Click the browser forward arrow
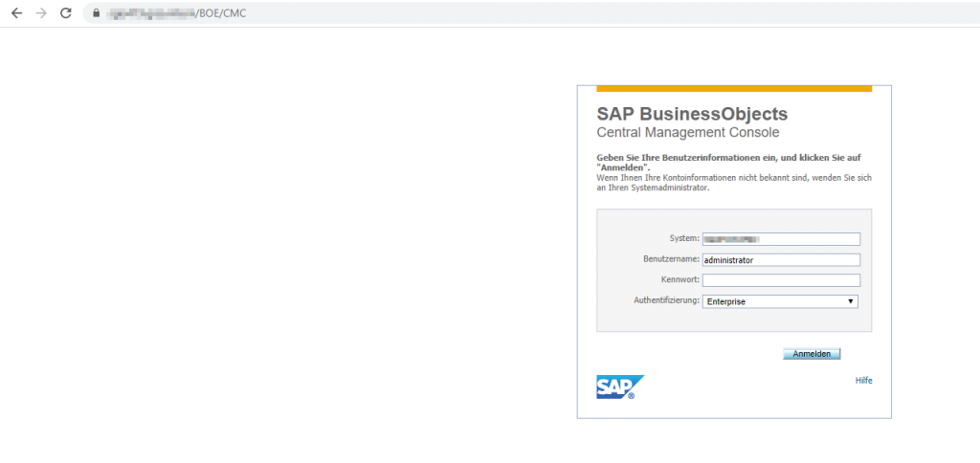 [x=41, y=13]
